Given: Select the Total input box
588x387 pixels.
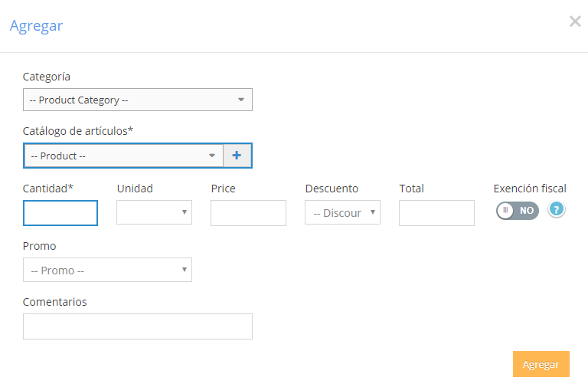Looking at the screenshot, I should click(x=436, y=213).
